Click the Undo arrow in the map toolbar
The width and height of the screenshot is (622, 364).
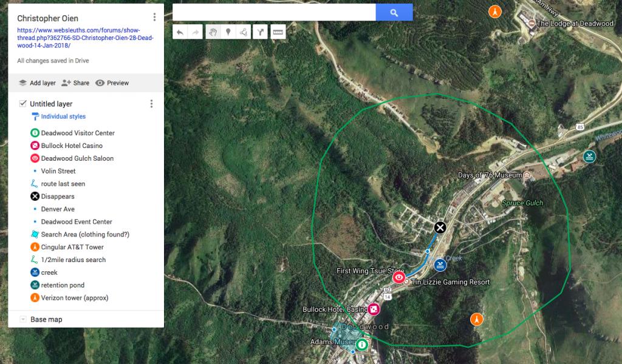[180, 32]
